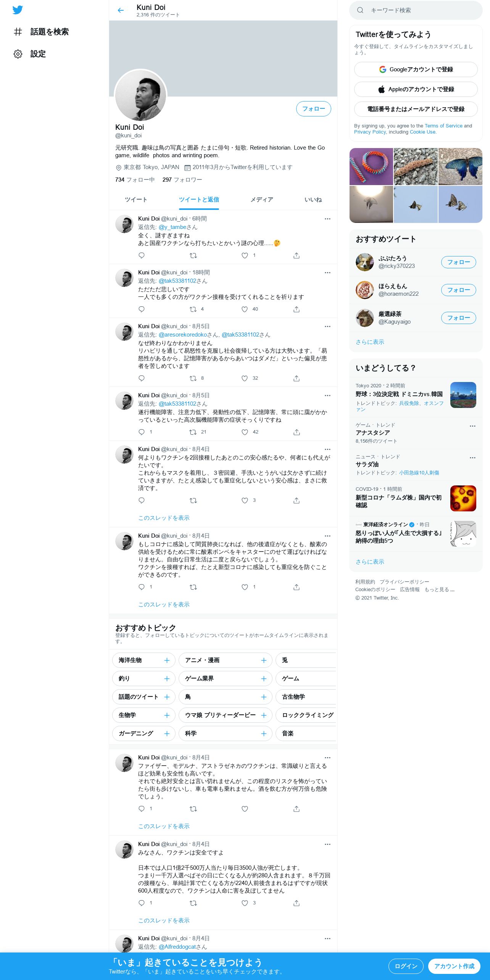Screen dimensions: 490x980
Task: Open 設定 gear icon in sidebar
Action: 18,54
